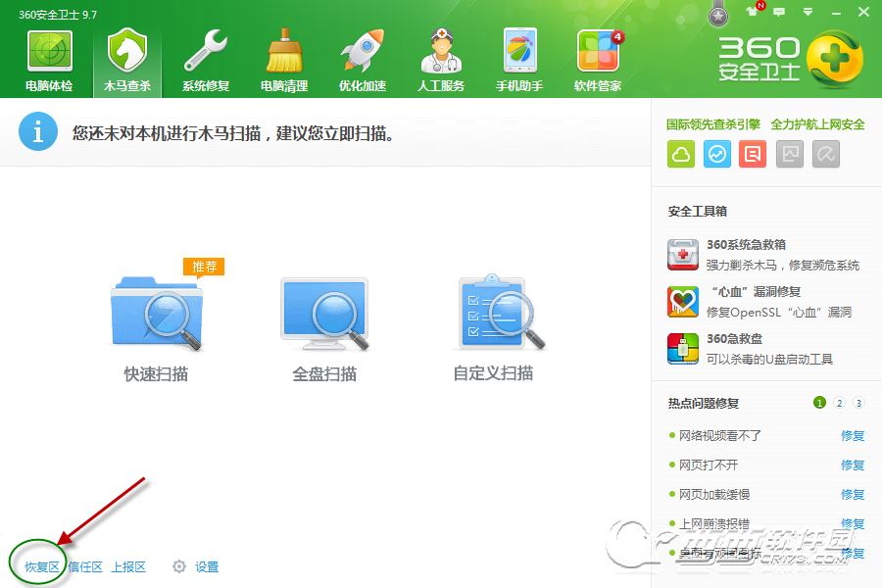882x588 pixels.
Task: Switch to hot issues page 1
Action: [819, 403]
